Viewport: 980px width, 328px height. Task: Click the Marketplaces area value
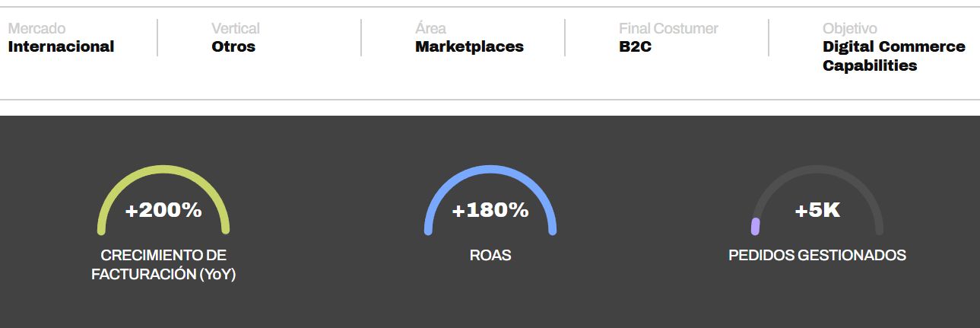469,46
